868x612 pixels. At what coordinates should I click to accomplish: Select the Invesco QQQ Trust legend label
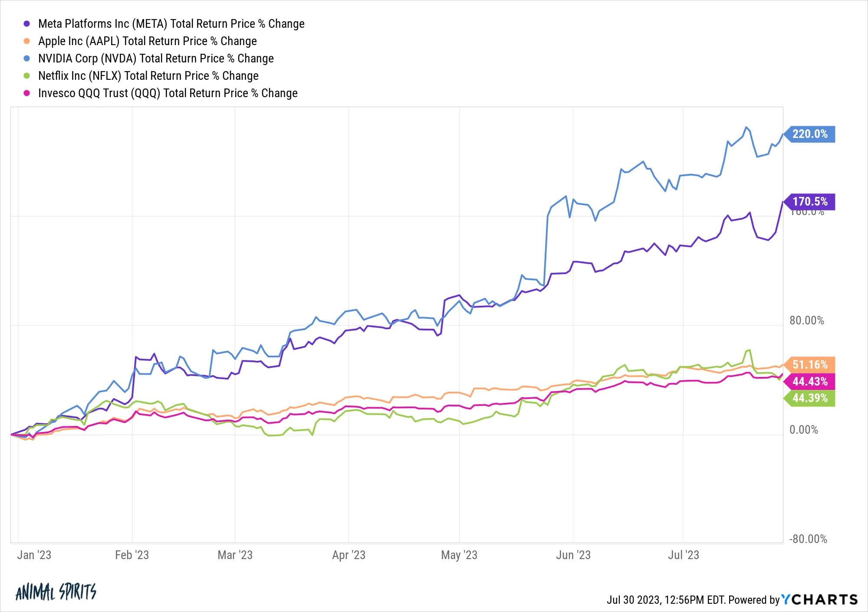(x=168, y=93)
